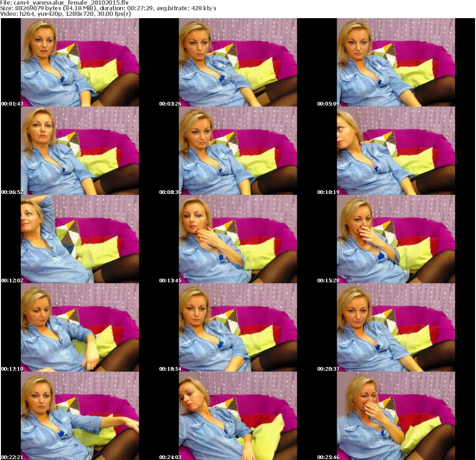Click the thumbnail frame at 00:24:03
The image size is (476, 460).
click(x=238, y=416)
